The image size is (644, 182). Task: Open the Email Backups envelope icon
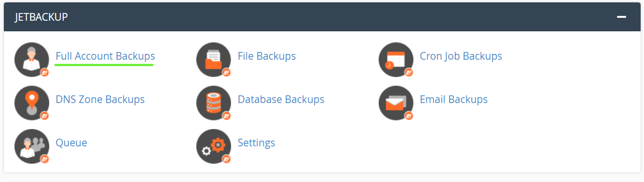click(396, 103)
